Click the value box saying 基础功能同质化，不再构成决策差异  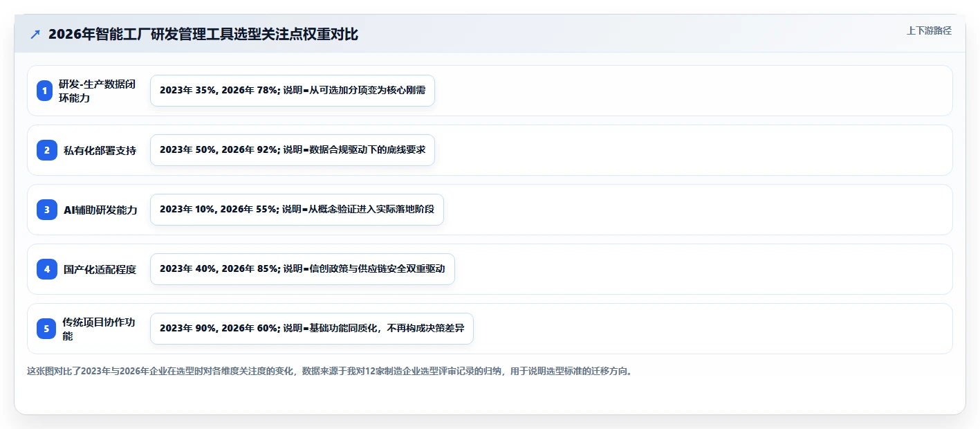coord(312,329)
